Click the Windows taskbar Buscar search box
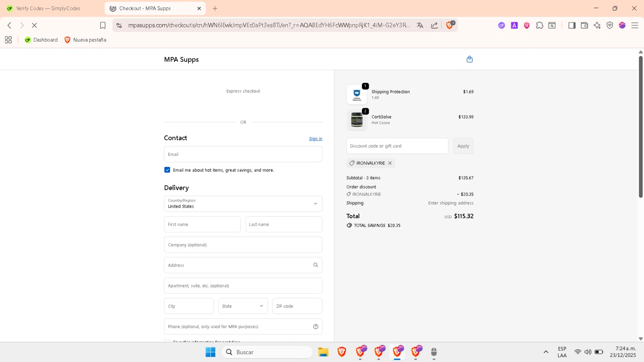The height and width of the screenshot is (362, 644). pyautogui.click(x=267, y=352)
